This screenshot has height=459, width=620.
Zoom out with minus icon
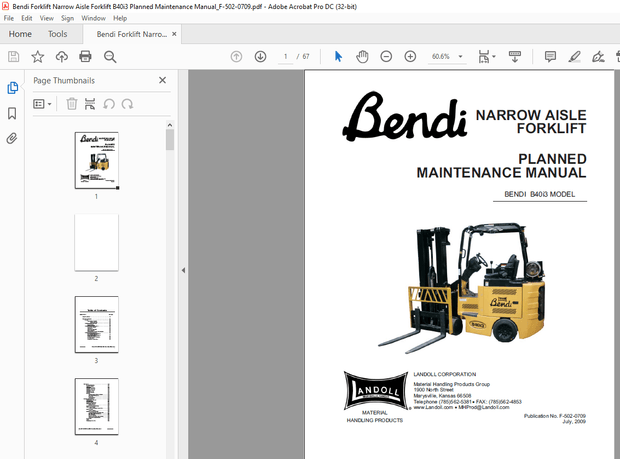point(386,57)
